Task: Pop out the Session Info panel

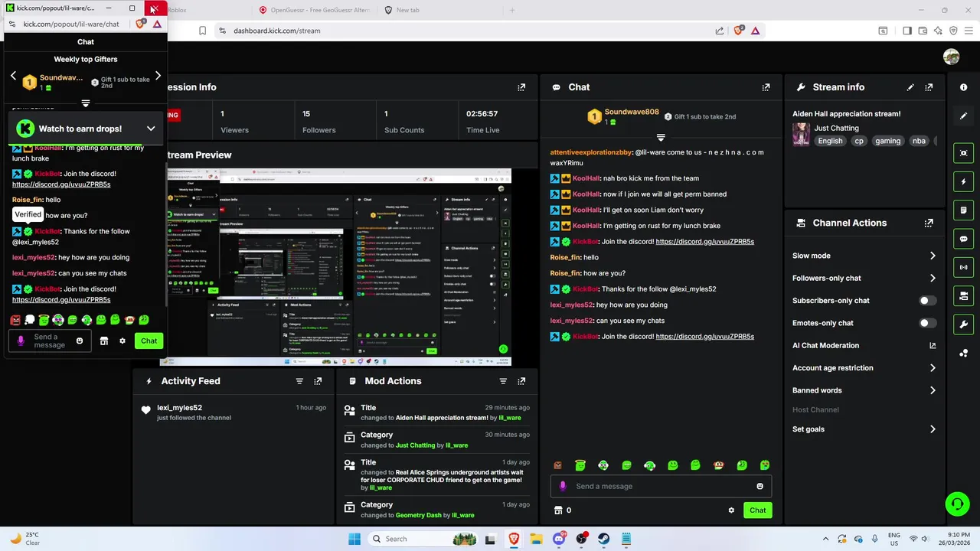Action: [521, 87]
